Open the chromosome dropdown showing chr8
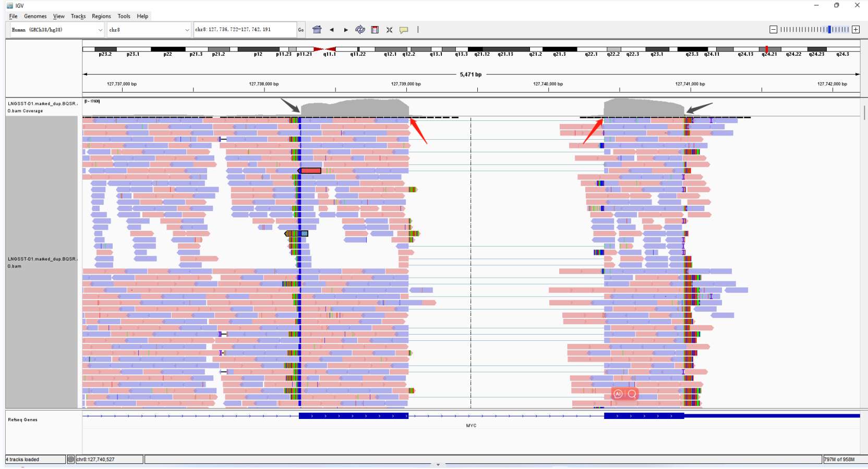The image size is (868, 469). point(149,30)
